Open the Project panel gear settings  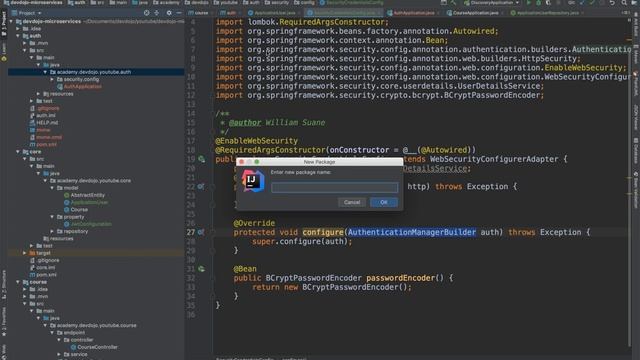169,13
